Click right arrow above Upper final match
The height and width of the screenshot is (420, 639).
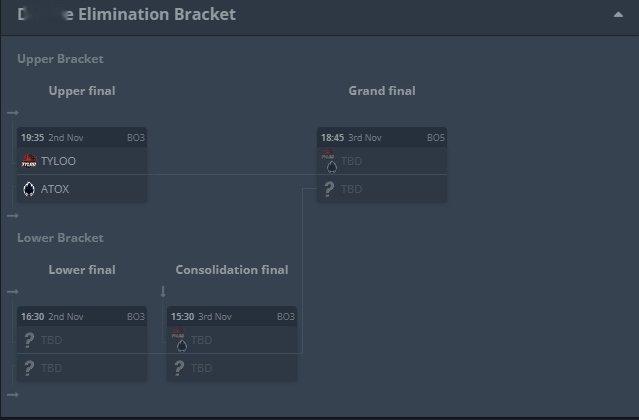(x=13, y=113)
